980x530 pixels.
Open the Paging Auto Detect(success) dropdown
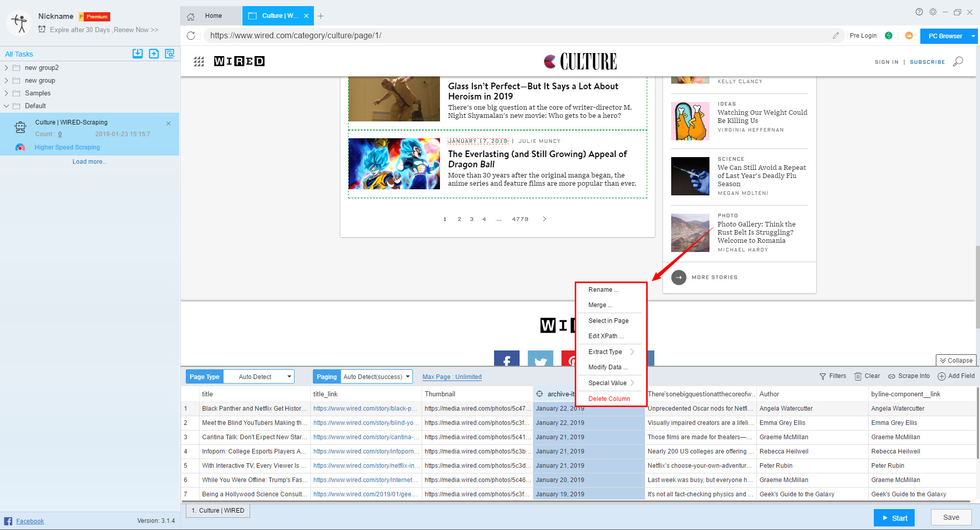click(377, 376)
